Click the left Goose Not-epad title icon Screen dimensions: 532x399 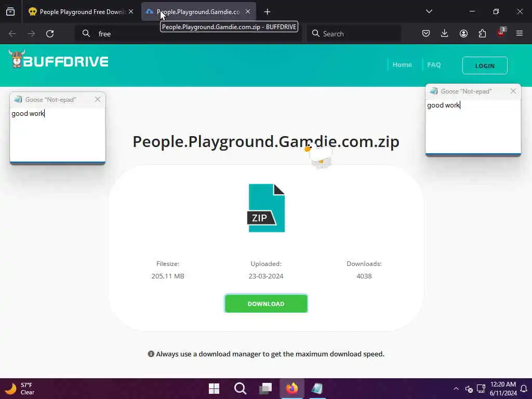click(18, 99)
